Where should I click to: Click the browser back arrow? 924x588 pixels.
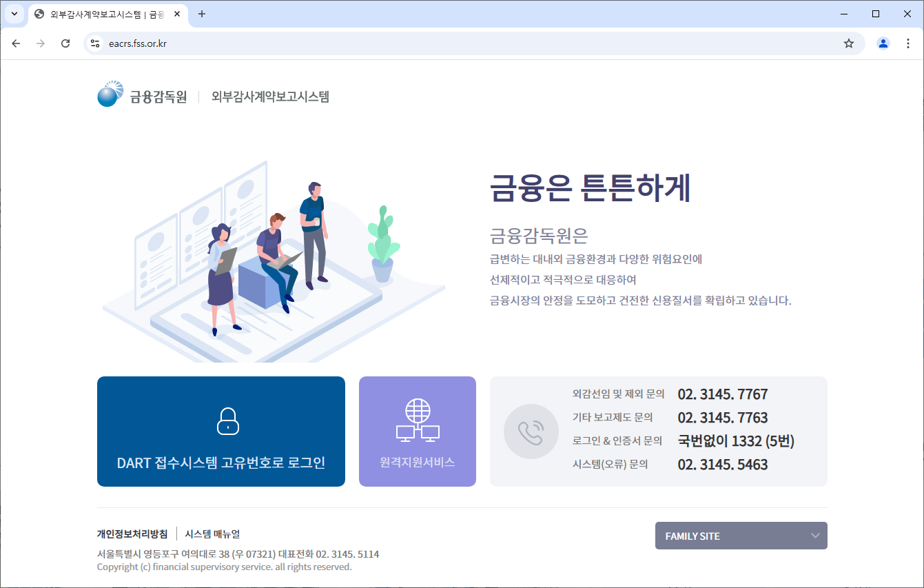coord(17,43)
